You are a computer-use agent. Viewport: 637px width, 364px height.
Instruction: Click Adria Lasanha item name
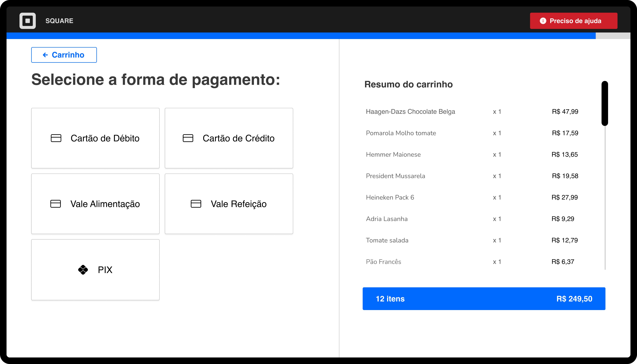tap(386, 219)
